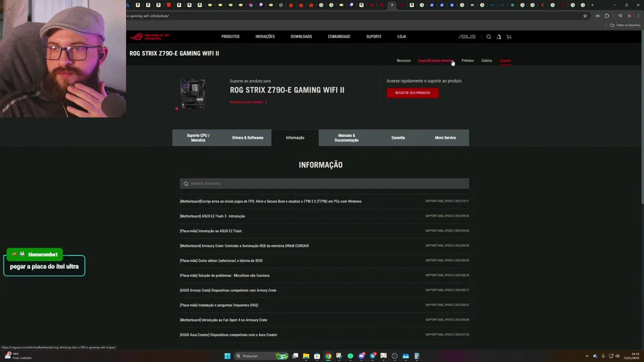The height and width of the screenshot is (362, 644).
Task: Open Introdução ao ASUS EZ Flash article
Action: [x=211, y=231]
